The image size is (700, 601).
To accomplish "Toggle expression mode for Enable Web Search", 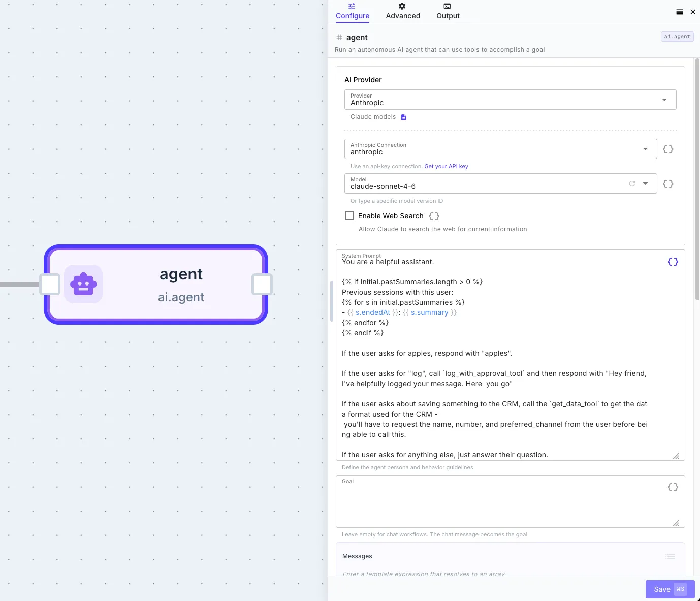I will 434,216.
